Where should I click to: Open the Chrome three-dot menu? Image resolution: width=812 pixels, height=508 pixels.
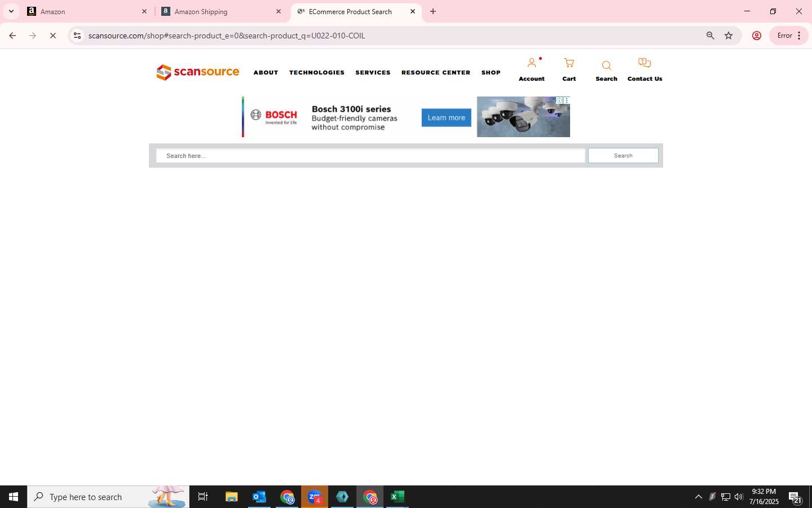tap(799, 36)
